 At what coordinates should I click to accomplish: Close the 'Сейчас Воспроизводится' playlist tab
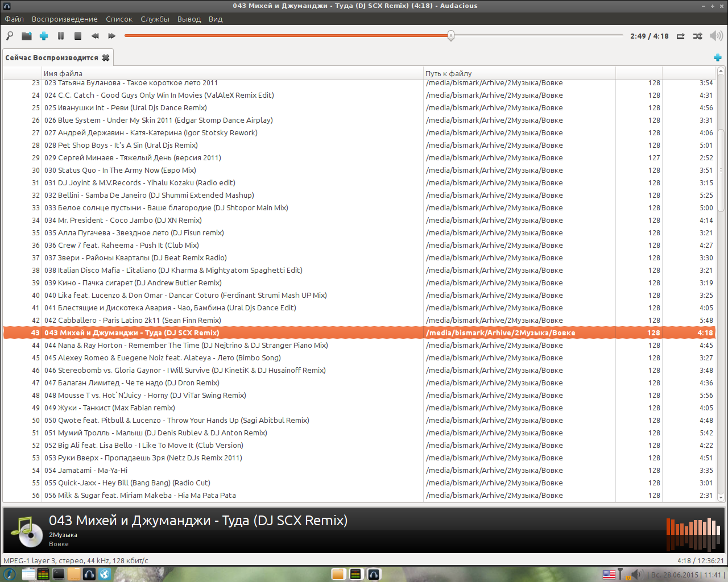pos(106,57)
